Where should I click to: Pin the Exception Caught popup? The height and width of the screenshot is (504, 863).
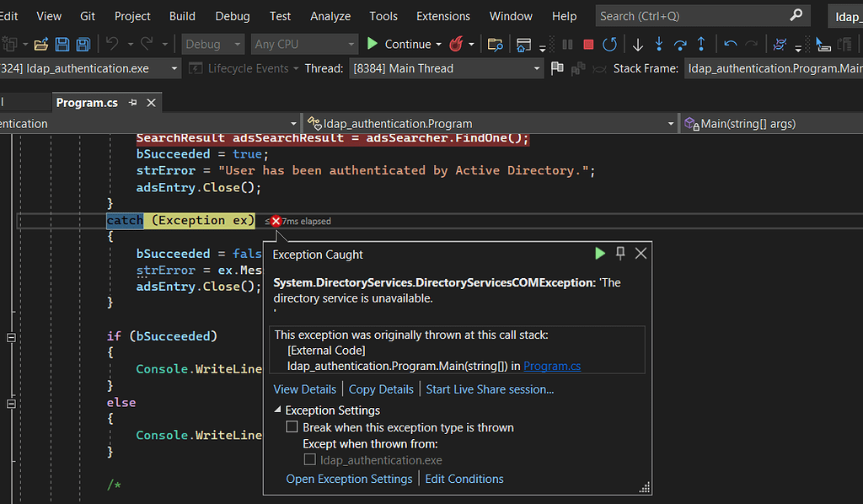tap(620, 253)
